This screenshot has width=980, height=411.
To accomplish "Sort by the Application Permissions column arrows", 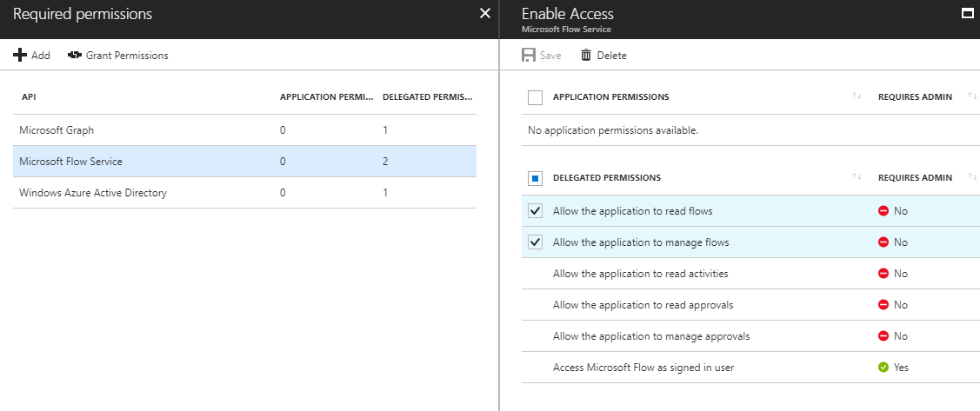I will coord(857,96).
